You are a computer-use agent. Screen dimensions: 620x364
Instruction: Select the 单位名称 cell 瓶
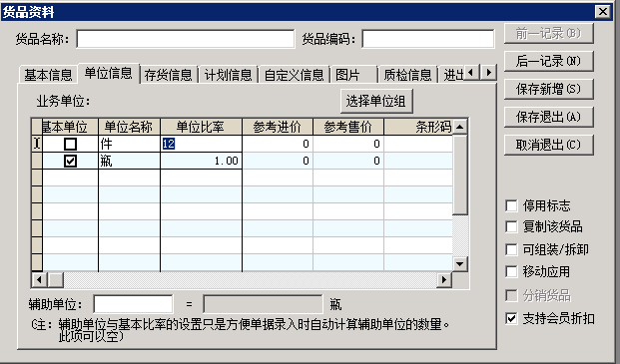pyautogui.click(x=129, y=161)
